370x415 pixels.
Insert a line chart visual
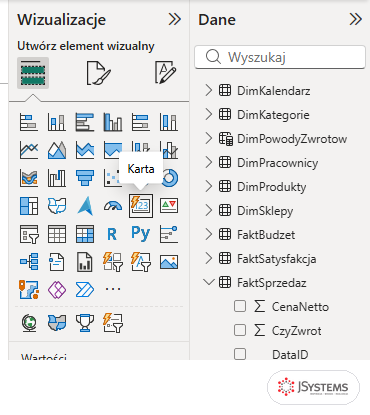click(29, 150)
